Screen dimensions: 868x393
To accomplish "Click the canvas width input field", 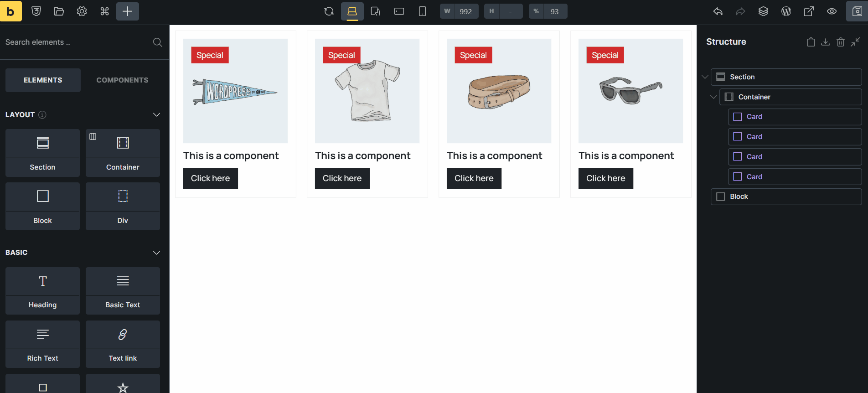I will [x=465, y=11].
